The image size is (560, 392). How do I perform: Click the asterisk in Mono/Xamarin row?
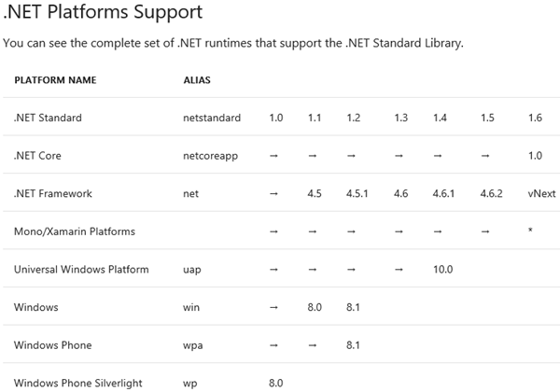pyautogui.click(x=530, y=231)
